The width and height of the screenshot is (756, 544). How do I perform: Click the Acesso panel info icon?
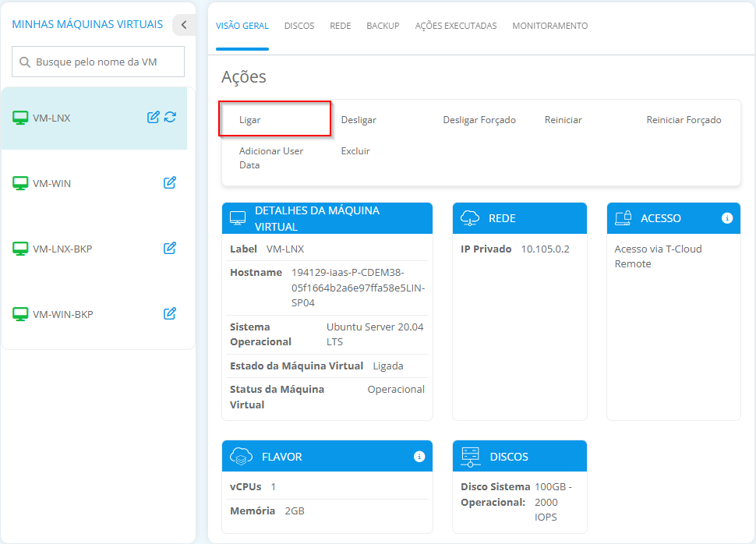727,218
